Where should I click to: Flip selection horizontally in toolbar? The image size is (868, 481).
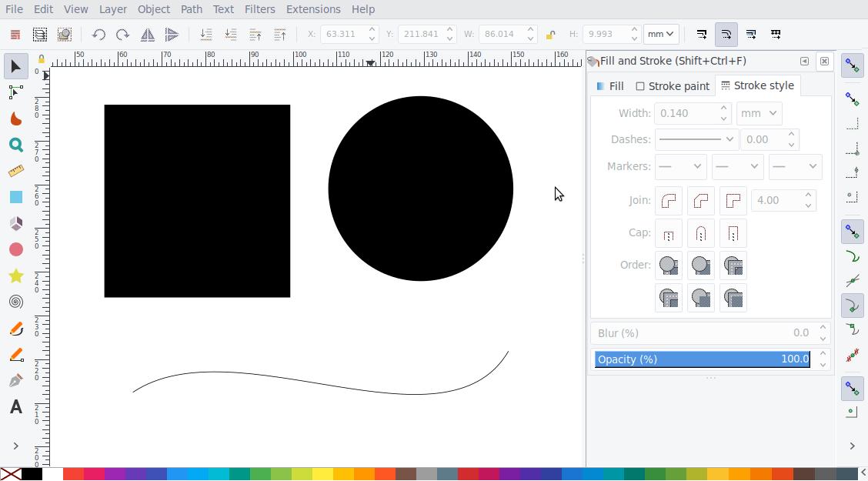point(147,35)
